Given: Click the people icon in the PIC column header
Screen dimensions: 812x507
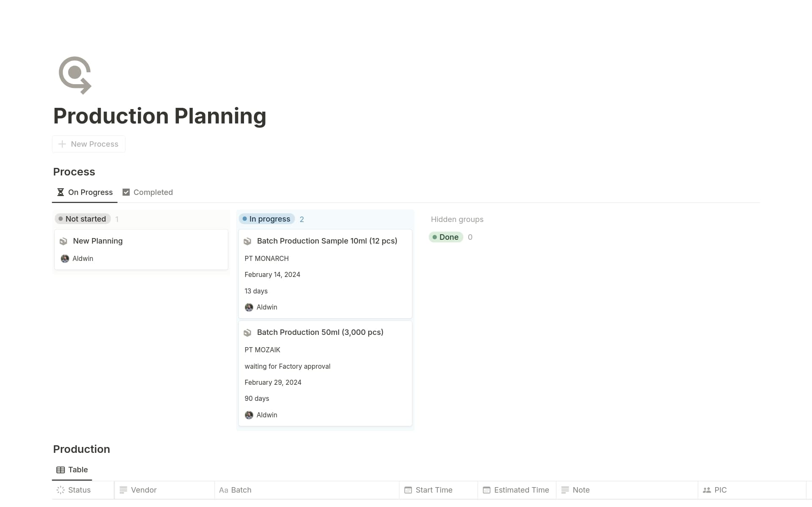Looking at the screenshot, I should tap(707, 490).
